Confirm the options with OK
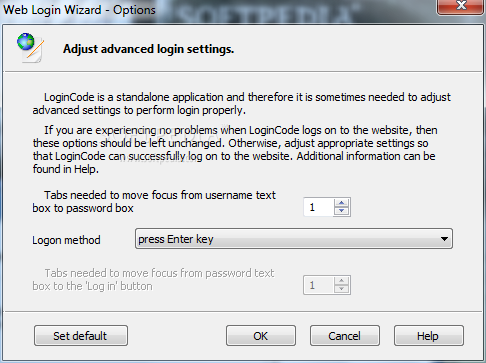The width and height of the screenshot is (486, 363). point(261,336)
